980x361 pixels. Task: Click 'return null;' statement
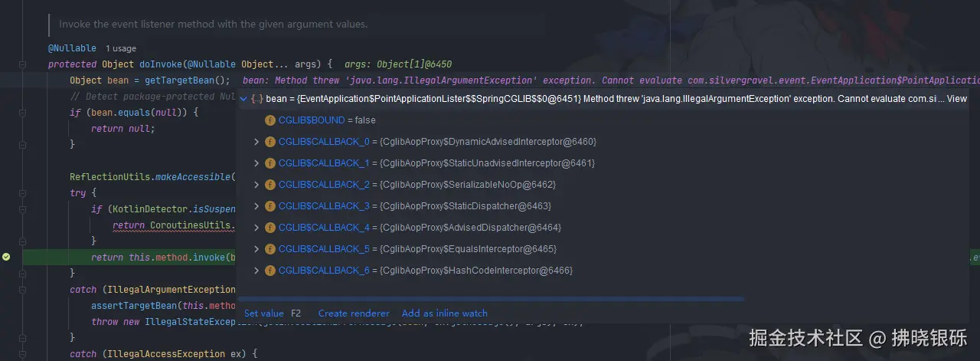[123, 129]
